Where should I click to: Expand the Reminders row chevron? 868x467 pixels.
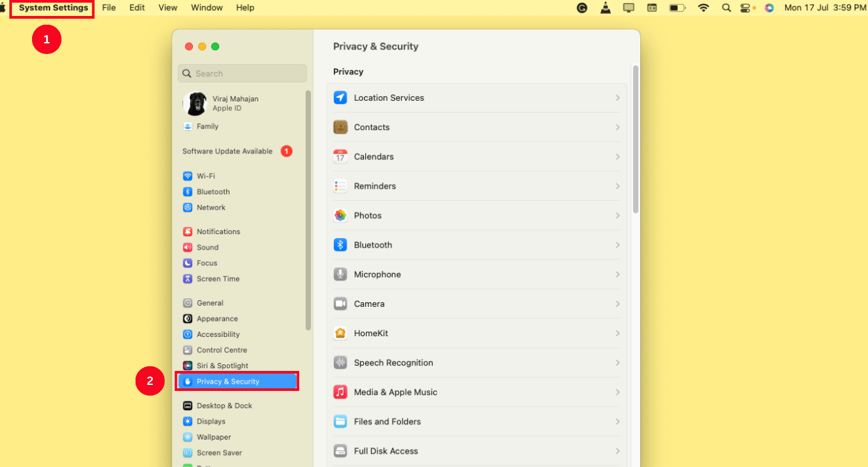[x=618, y=186]
